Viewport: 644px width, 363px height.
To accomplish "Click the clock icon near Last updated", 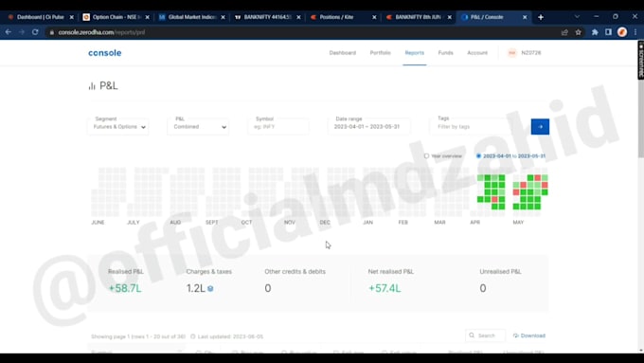I will pyautogui.click(x=192, y=336).
